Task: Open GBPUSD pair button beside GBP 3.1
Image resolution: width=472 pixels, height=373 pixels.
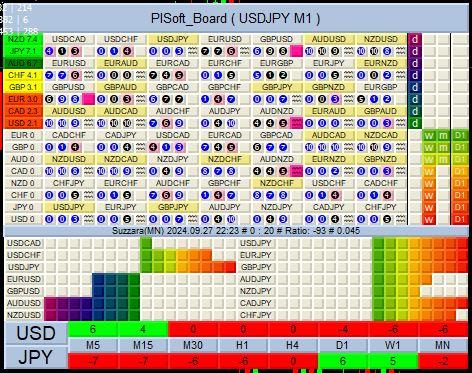Action: click(x=69, y=87)
